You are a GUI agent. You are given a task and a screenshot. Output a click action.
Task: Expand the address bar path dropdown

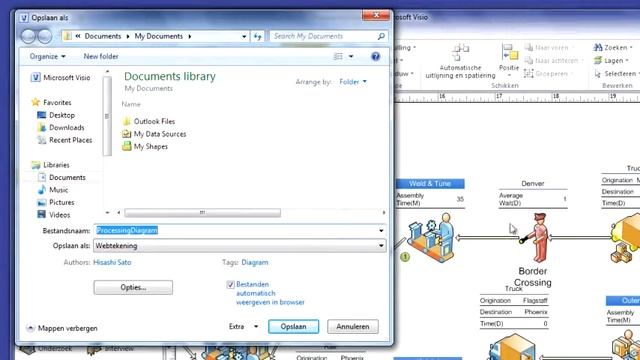244,36
